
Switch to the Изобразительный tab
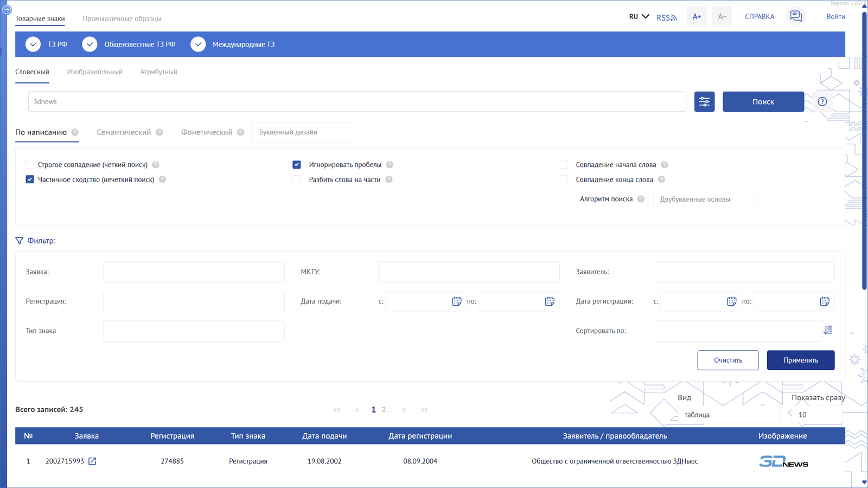tap(94, 72)
